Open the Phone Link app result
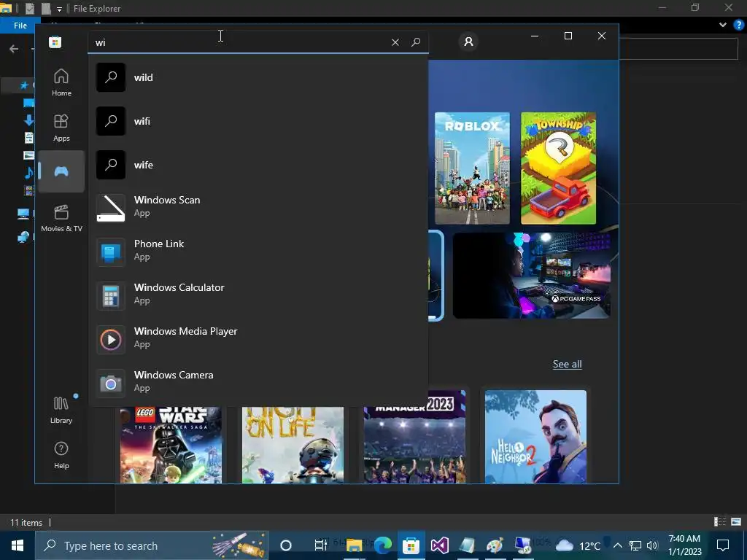The image size is (747, 560). pyautogui.click(x=258, y=251)
